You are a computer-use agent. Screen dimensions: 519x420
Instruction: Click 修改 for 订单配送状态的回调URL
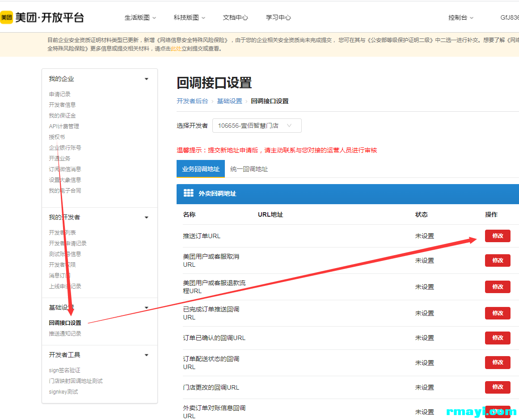(498, 362)
